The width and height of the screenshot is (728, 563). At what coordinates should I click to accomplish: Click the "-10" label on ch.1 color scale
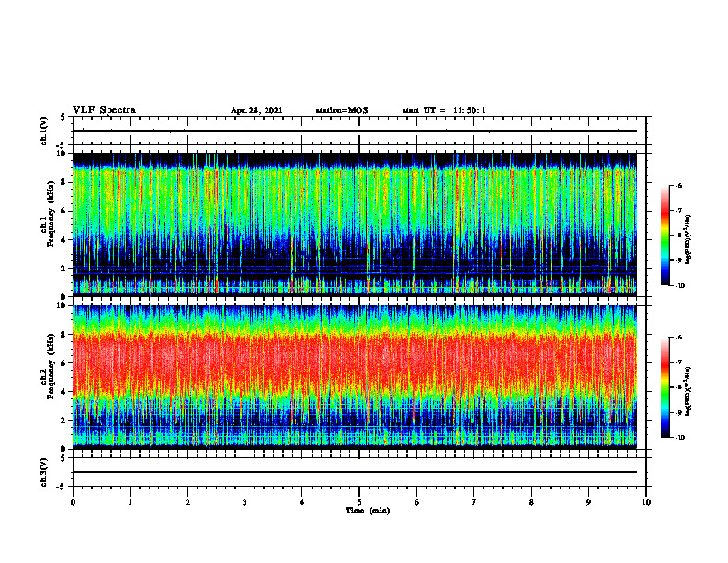(x=680, y=286)
